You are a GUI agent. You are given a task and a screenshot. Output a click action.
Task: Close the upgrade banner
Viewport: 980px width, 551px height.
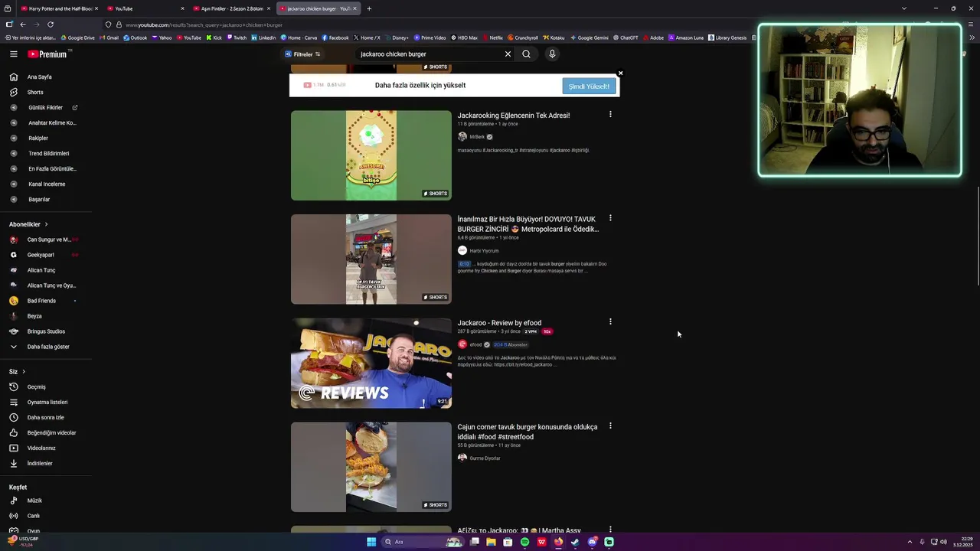pyautogui.click(x=620, y=73)
